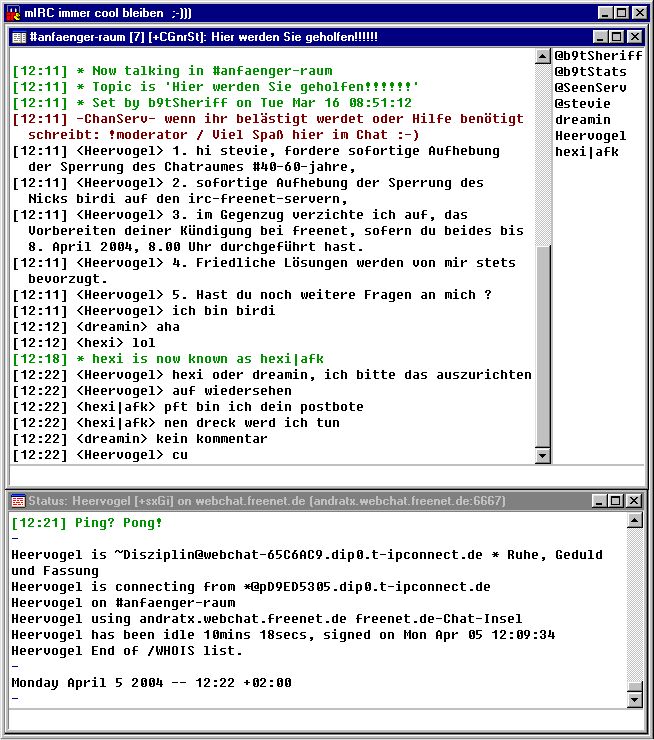Click the 'auf wiedersehen' message
The image size is (654, 740).
click(x=152, y=391)
